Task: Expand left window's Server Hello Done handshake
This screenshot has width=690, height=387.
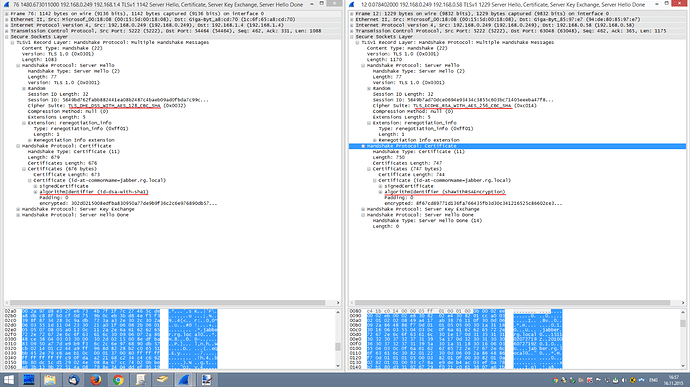Action: [18, 215]
